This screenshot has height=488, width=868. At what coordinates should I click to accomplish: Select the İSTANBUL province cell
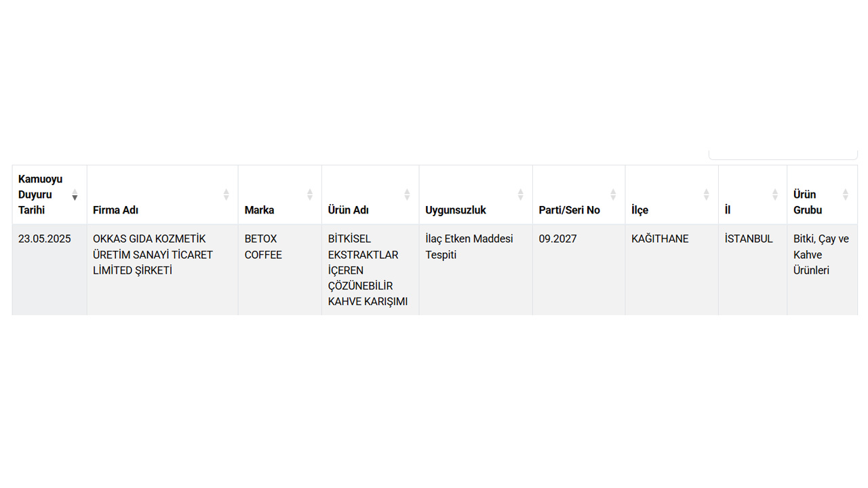pyautogui.click(x=749, y=239)
